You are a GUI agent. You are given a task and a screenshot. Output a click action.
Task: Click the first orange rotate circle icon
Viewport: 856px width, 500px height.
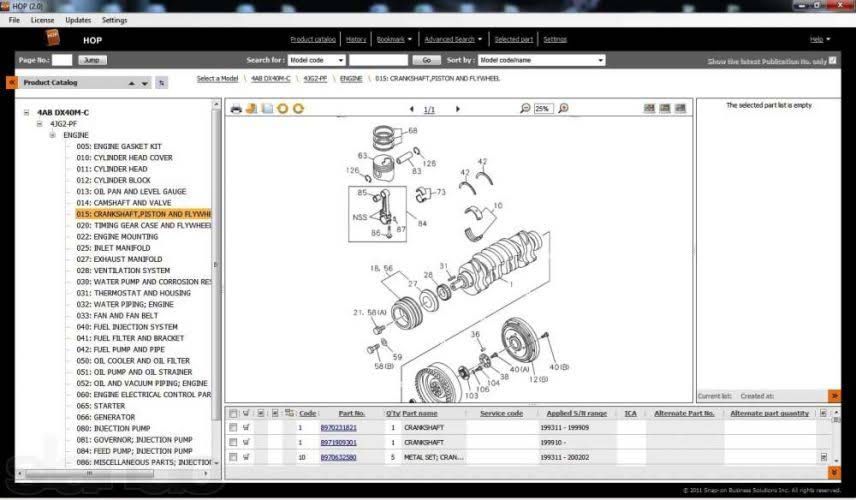pos(282,109)
